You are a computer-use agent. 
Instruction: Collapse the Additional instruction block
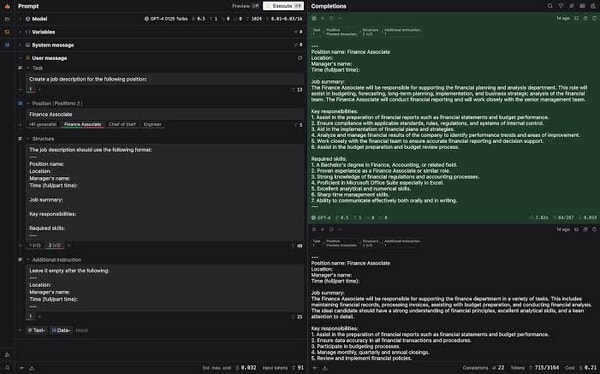pyautogui.click(x=28, y=260)
